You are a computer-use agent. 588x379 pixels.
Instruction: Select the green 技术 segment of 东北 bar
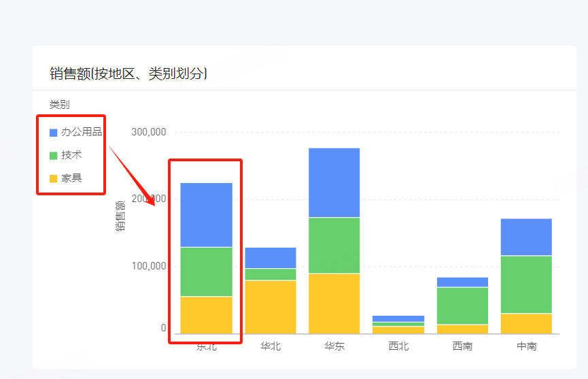[206, 271]
